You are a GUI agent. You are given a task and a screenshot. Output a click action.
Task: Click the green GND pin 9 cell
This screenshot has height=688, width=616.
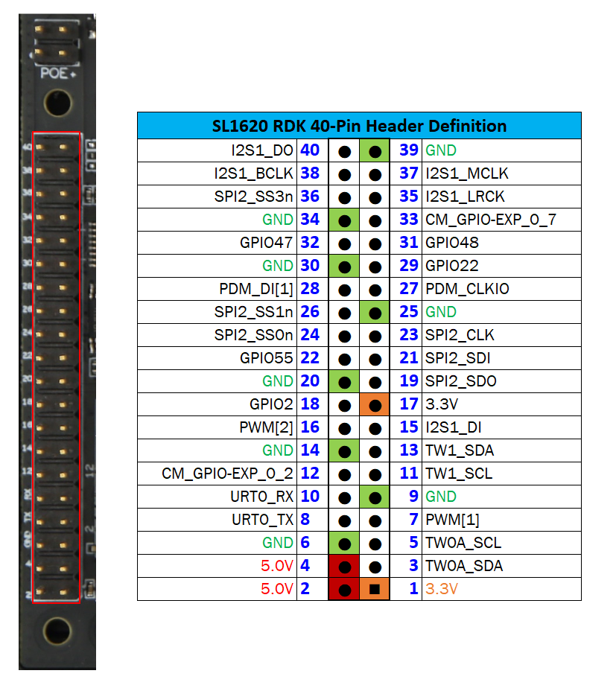coord(375,497)
